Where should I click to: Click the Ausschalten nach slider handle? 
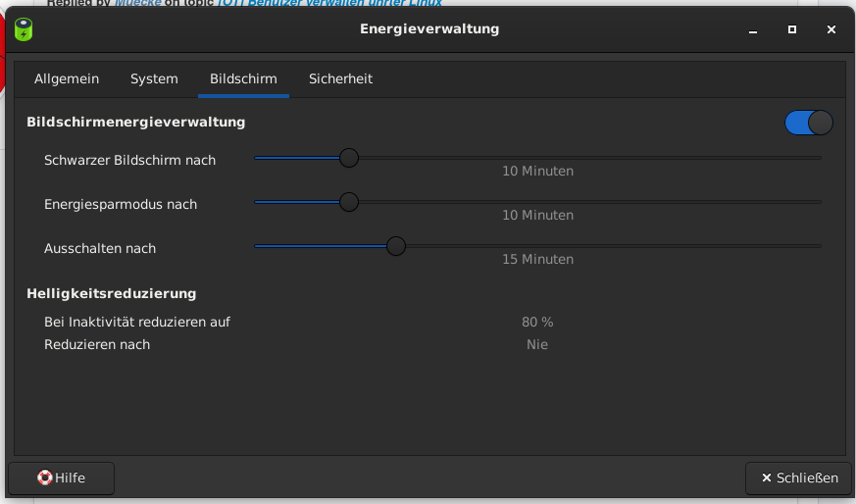coord(396,246)
